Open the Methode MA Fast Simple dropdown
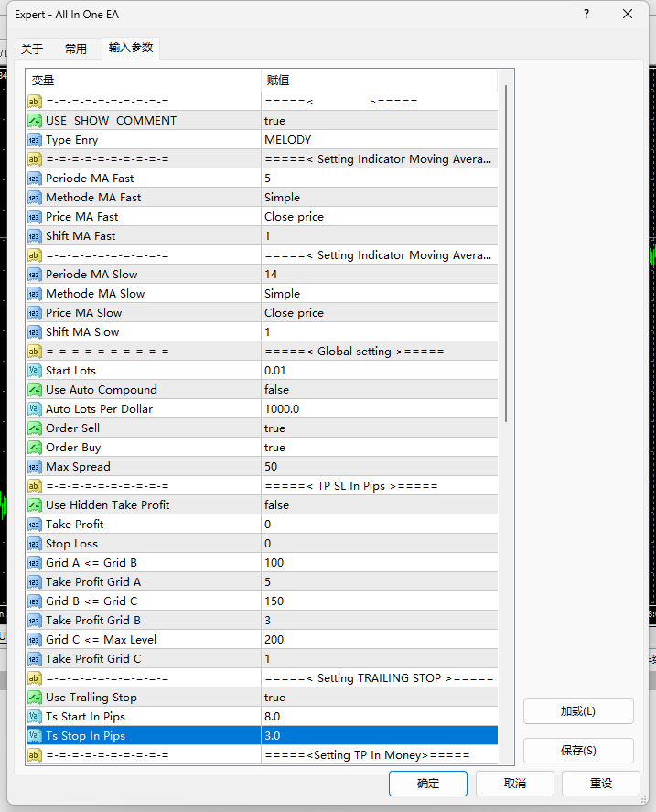The height and width of the screenshot is (812, 656). coord(380,198)
